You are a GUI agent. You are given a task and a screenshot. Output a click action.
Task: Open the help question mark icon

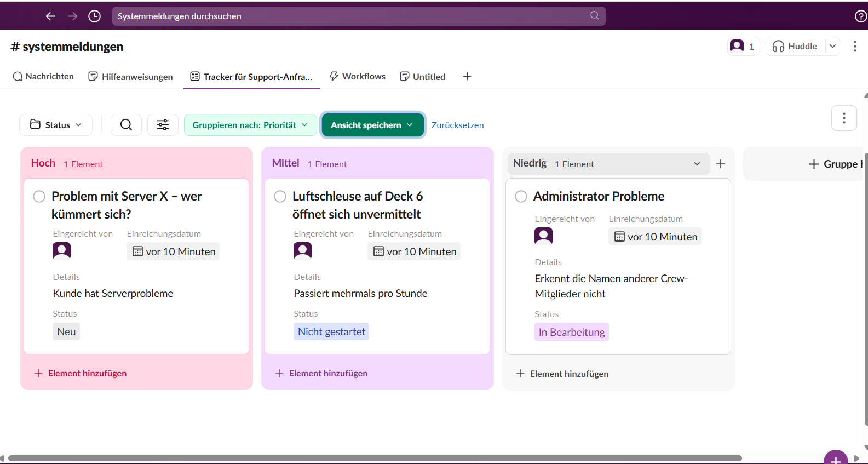click(x=861, y=16)
